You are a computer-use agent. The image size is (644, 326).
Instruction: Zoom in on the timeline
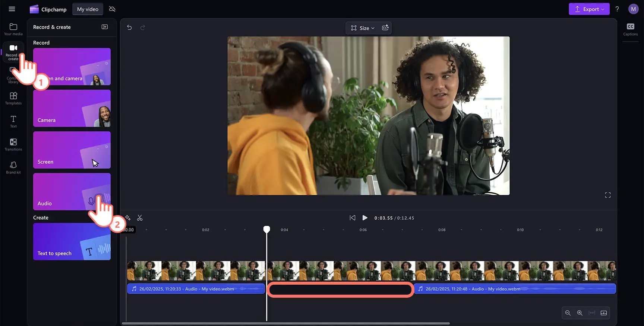coord(580,313)
